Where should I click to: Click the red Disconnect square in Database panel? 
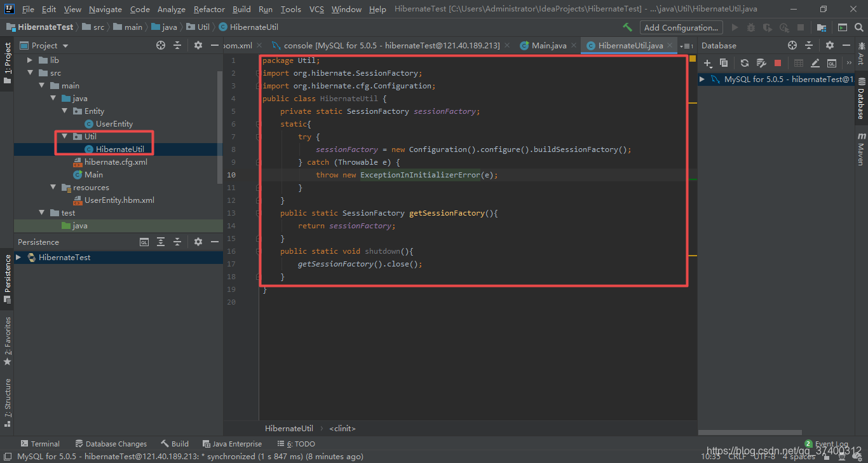[778, 63]
